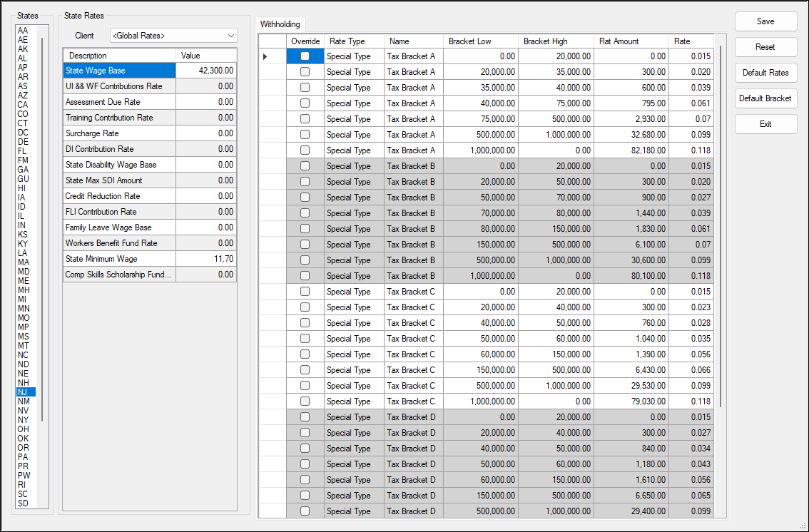This screenshot has width=809, height=532.
Task: Click the Flat Amount column header
Action: [x=631, y=41]
